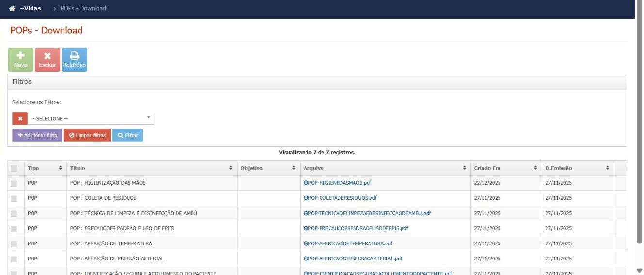Screen dimensions: 644x275
Task: Check the HIGIENIZAÇÃO DAS MÃOS row checkbox
Action: (14, 183)
